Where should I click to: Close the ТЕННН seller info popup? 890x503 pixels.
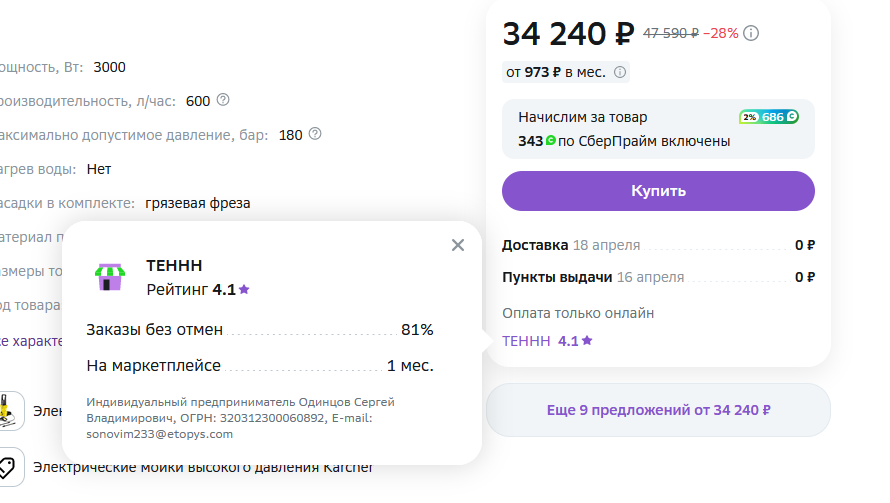457,245
